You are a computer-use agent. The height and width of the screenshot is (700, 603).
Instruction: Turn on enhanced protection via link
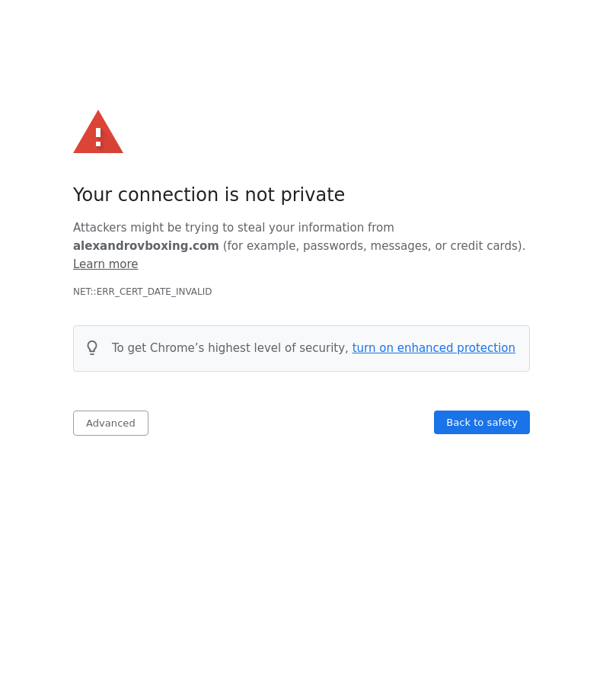click(433, 348)
